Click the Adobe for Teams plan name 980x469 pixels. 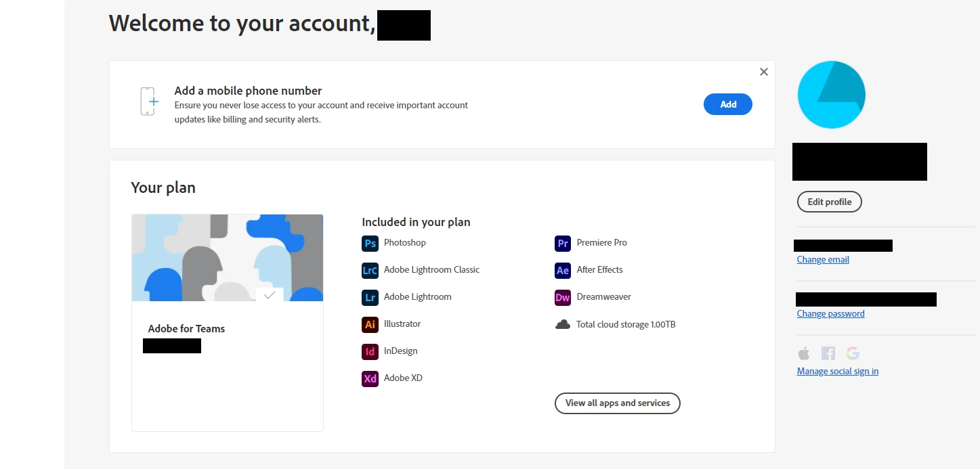click(186, 329)
